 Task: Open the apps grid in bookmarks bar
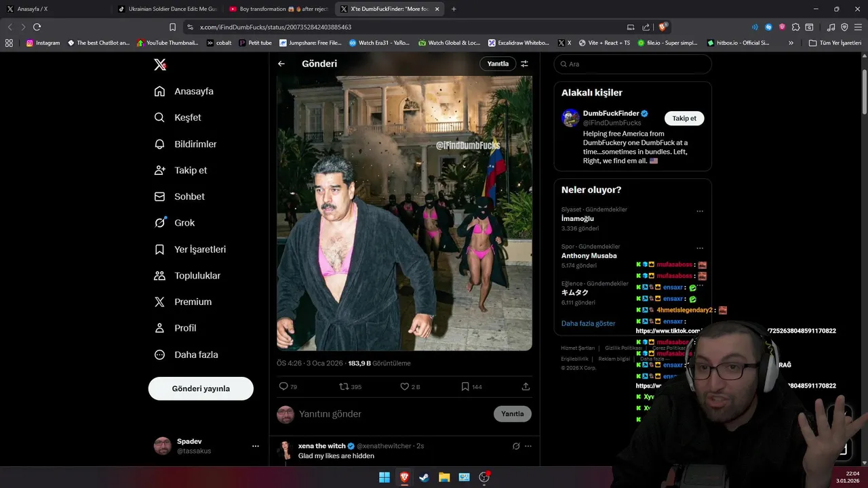[9, 43]
